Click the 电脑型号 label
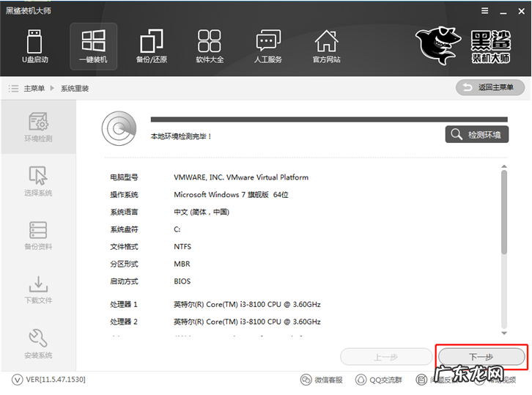The height and width of the screenshot is (395, 532). 124,177
